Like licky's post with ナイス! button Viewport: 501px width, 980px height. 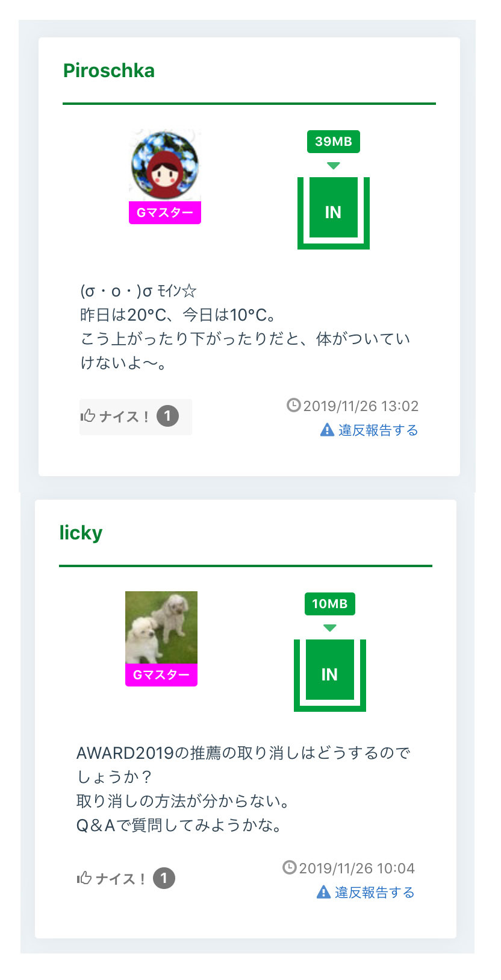pyautogui.click(x=111, y=879)
